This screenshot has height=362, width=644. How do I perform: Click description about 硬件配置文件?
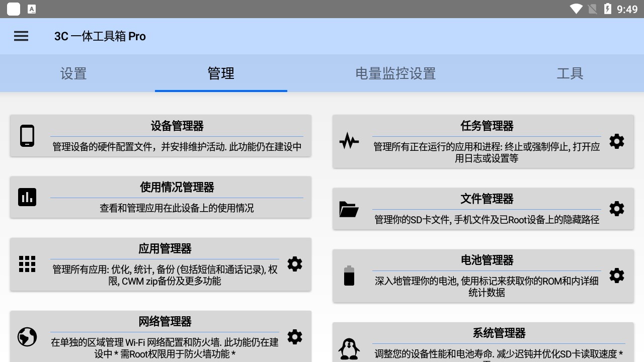(177, 147)
